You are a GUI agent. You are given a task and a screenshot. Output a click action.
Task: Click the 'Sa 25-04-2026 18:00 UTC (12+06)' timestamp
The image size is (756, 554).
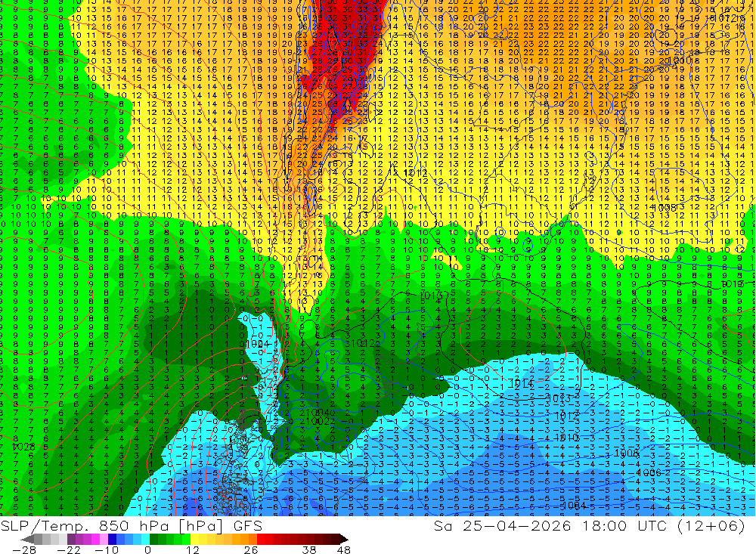589,526
